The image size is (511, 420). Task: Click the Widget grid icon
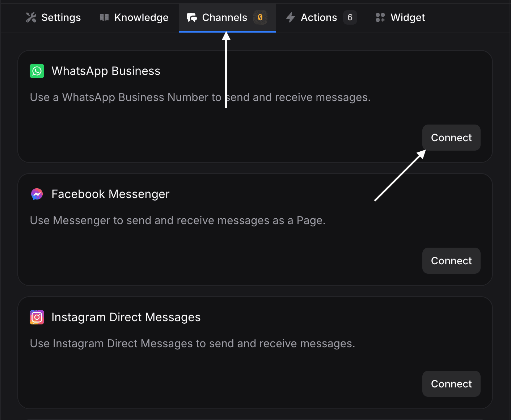(x=380, y=17)
